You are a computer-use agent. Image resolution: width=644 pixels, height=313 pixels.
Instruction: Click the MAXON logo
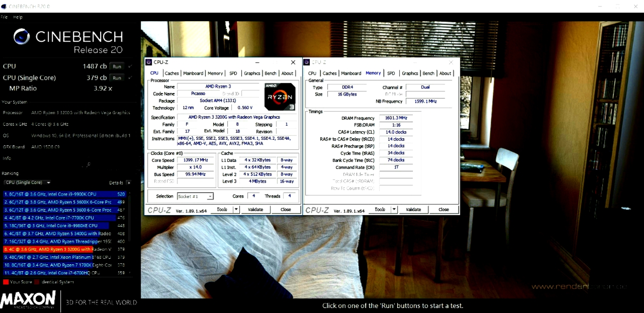28,300
